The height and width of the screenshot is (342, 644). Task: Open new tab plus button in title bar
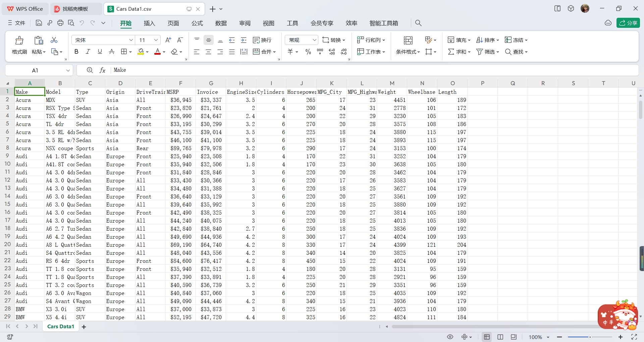coord(213,9)
